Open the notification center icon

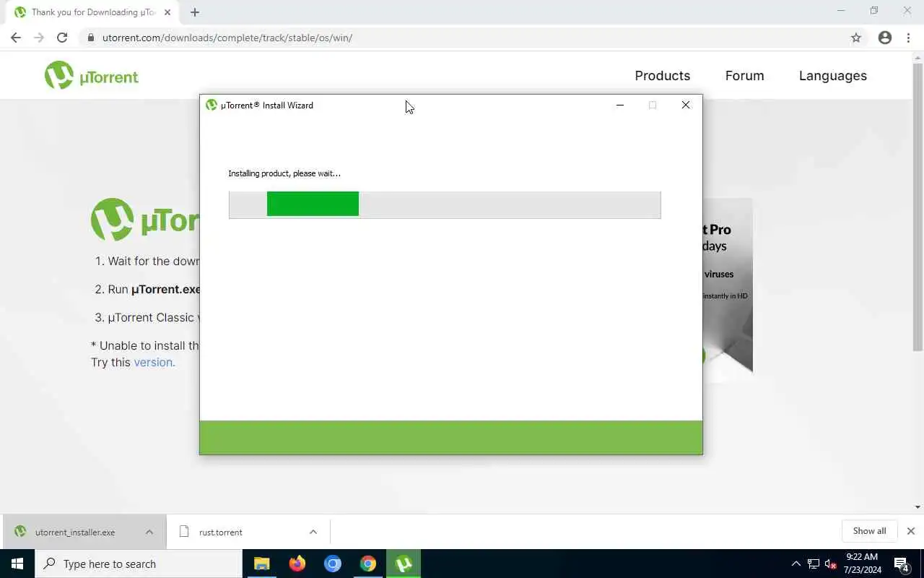902,564
